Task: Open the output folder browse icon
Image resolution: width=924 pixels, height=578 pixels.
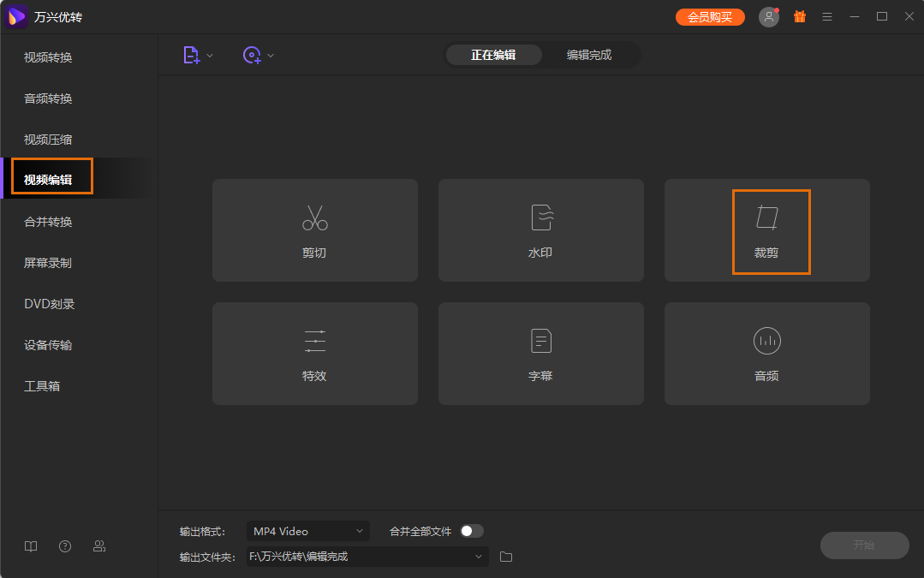Action: click(x=505, y=556)
